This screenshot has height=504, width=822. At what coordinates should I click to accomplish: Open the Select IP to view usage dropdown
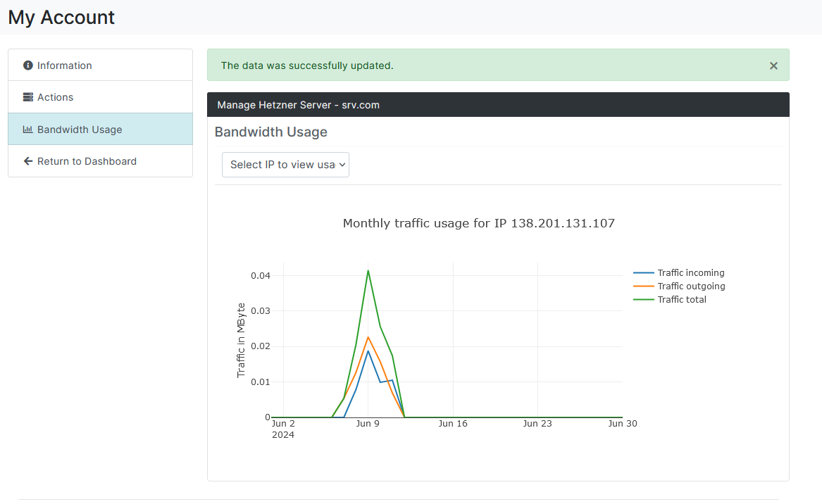tap(285, 165)
